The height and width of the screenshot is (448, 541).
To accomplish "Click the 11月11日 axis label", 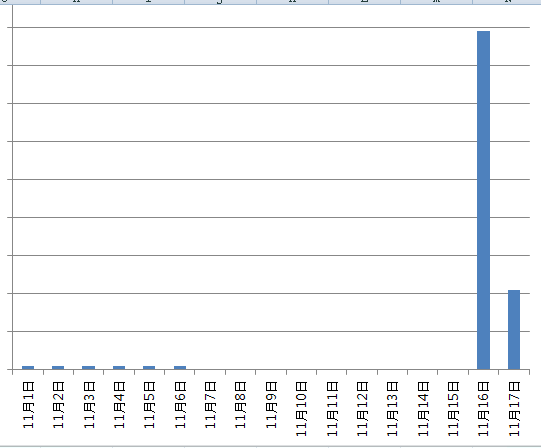I will point(332,409).
